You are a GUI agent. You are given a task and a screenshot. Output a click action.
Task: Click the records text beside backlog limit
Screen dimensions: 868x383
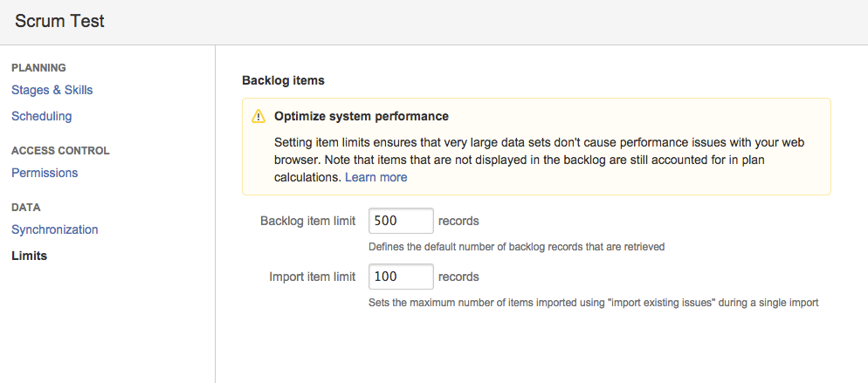[x=458, y=221]
